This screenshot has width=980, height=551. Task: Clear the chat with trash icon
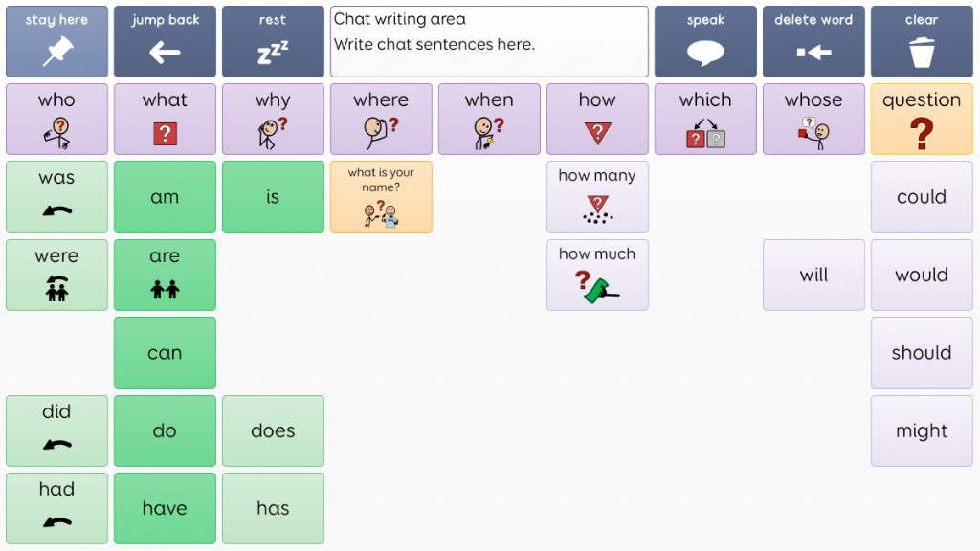(921, 41)
